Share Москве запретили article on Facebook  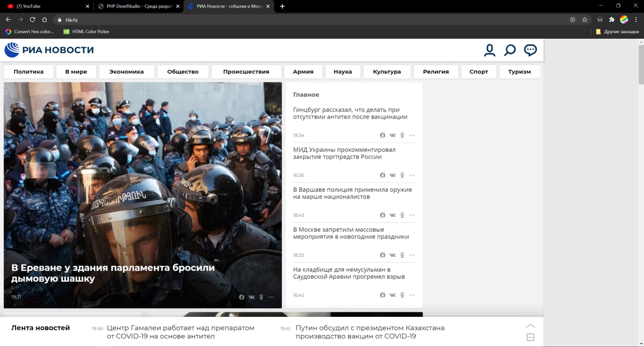point(383,255)
